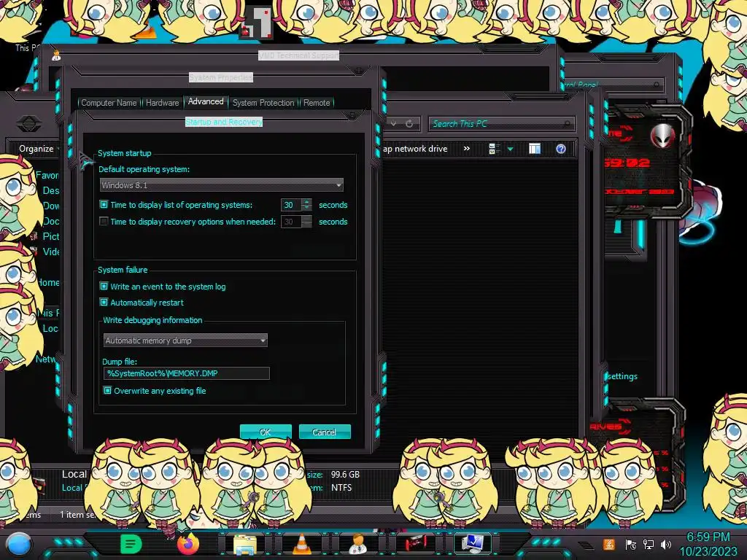
Task: Click the search magnifier in explorer
Action: [566, 124]
